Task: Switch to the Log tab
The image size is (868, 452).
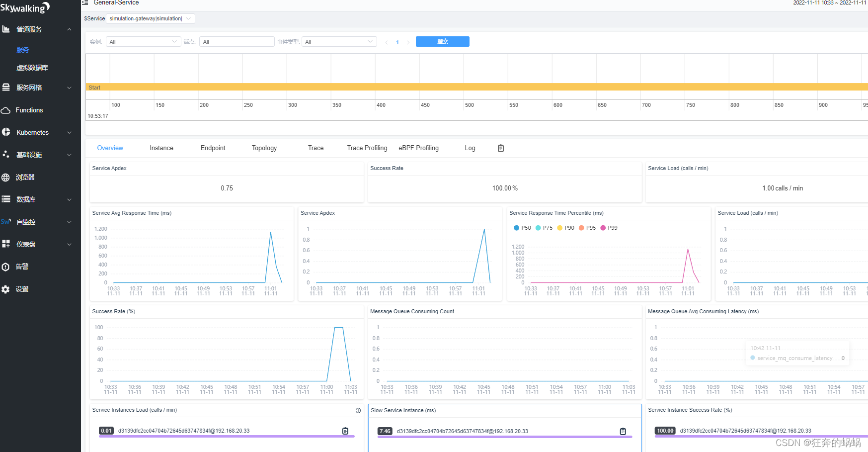Action: [x=470, y=148]
